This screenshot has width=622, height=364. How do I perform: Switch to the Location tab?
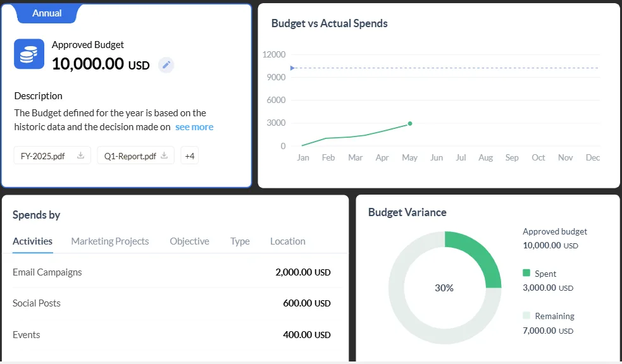coord(288,241)
